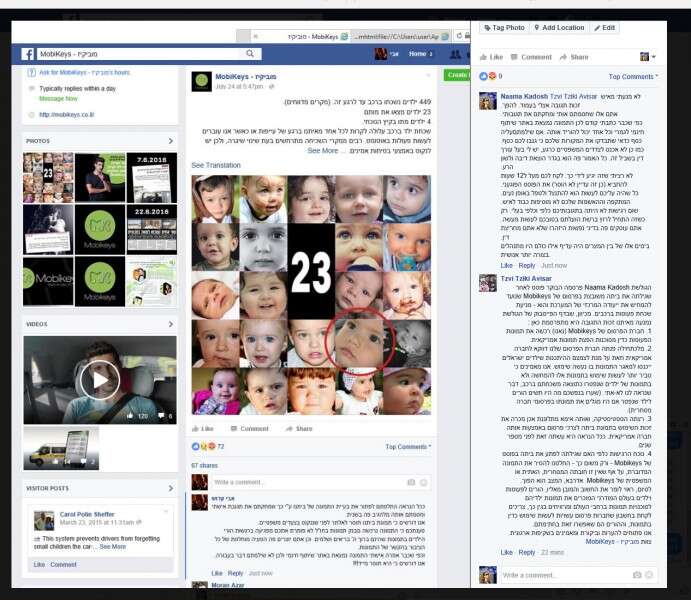Viewport: 691px width, 600px height.
Task: Click the Edit pencil button
Action: coord(606,28)
